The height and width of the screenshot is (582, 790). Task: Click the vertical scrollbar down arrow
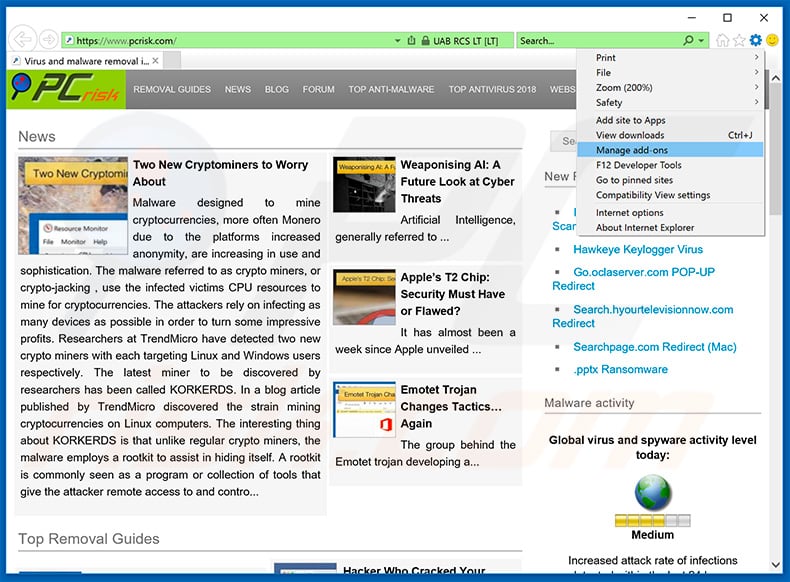(x=776, y=565)
